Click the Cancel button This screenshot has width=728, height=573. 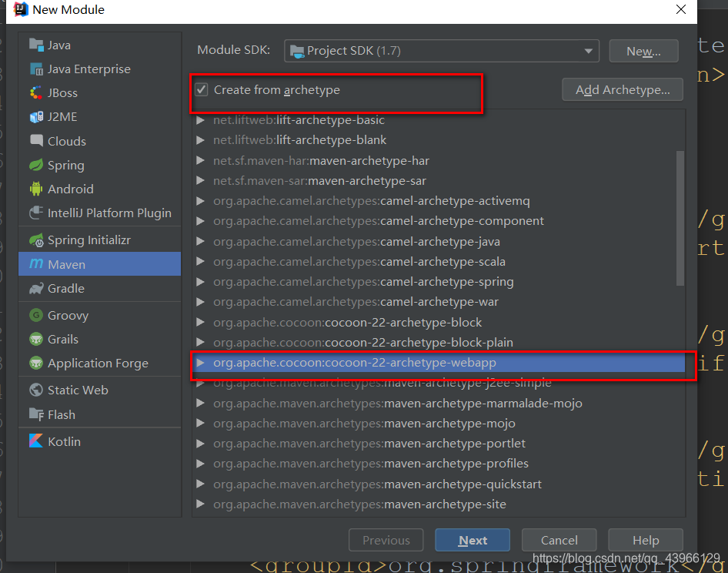pyautogui.click(x=559, y=540)
